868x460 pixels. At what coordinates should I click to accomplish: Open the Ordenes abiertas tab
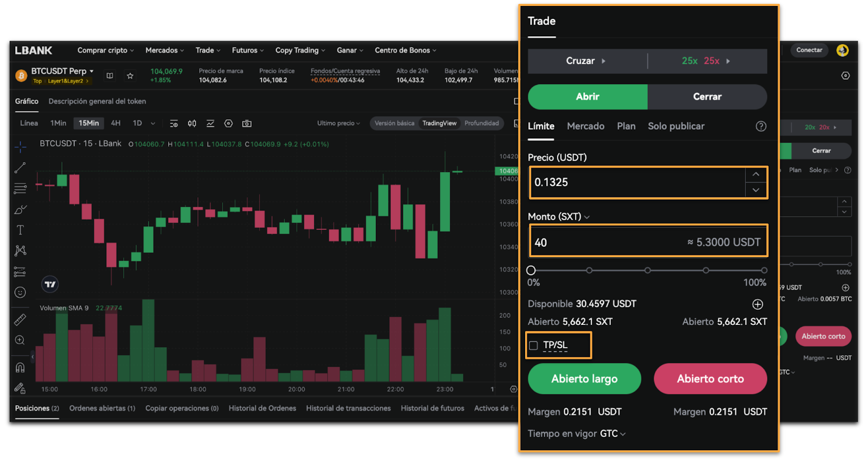point(102,408)
